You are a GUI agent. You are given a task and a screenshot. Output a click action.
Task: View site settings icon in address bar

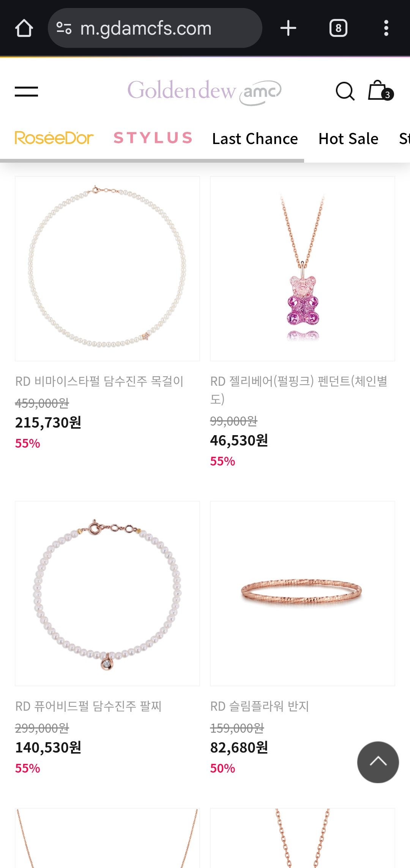coord(64,28)
